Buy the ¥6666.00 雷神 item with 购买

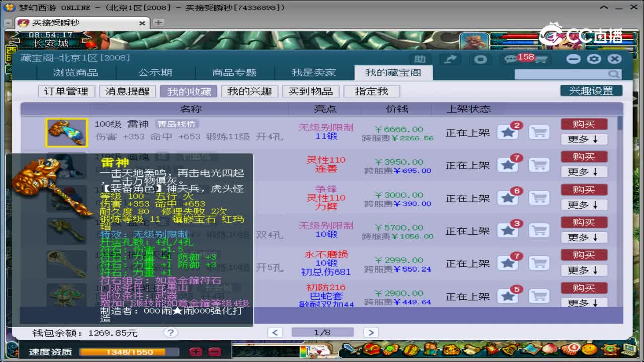(584, 124)
